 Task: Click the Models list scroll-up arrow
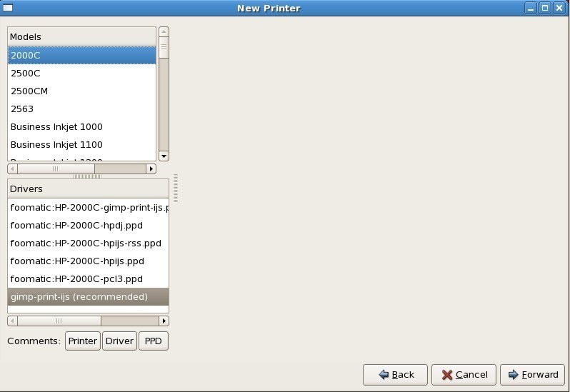[164, 31]
